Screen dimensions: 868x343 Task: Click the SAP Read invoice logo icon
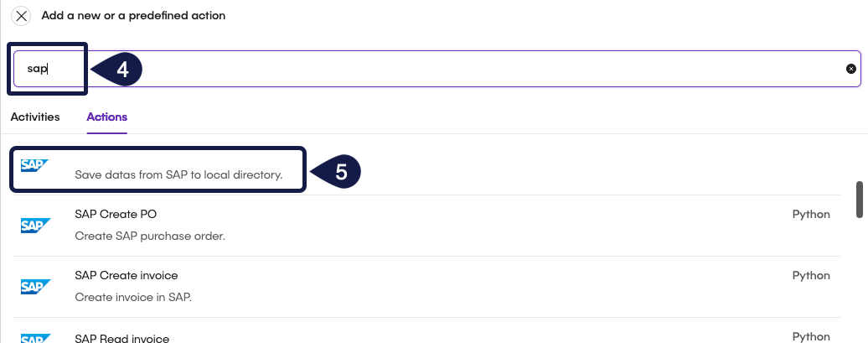[x=35, y=338]
